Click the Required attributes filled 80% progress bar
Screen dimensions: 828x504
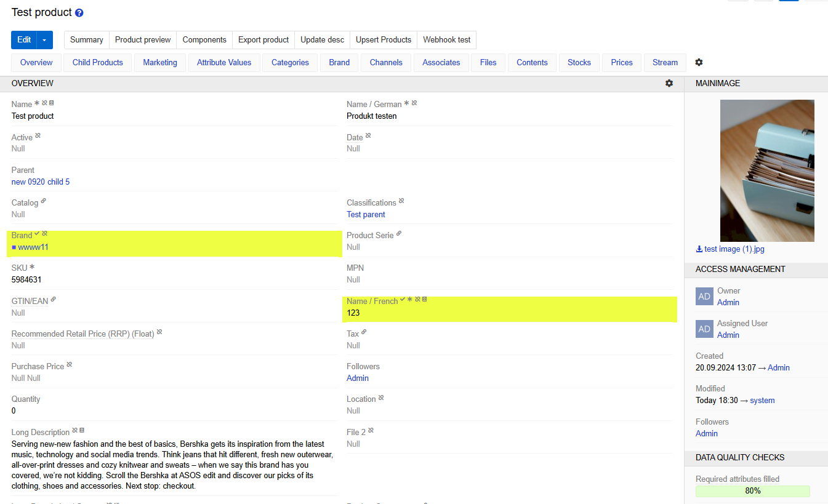pyautogui.click(x=752, y=491)
